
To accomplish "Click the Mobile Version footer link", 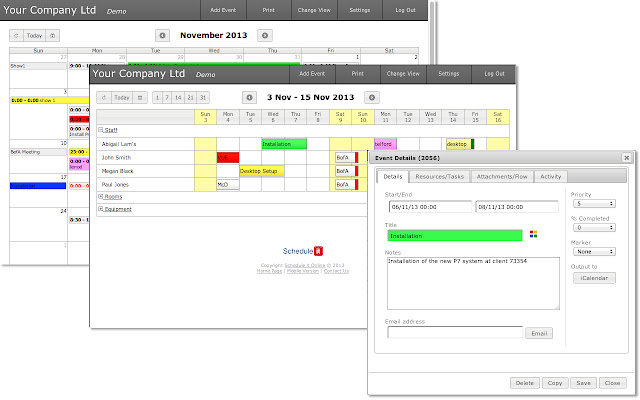I will (x=302, y=271).
